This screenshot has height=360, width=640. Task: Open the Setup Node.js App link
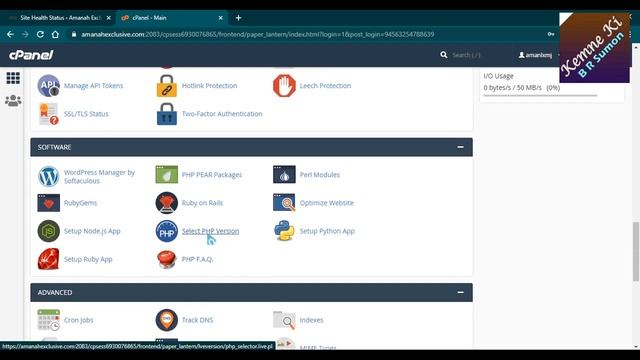click(92, 231)
